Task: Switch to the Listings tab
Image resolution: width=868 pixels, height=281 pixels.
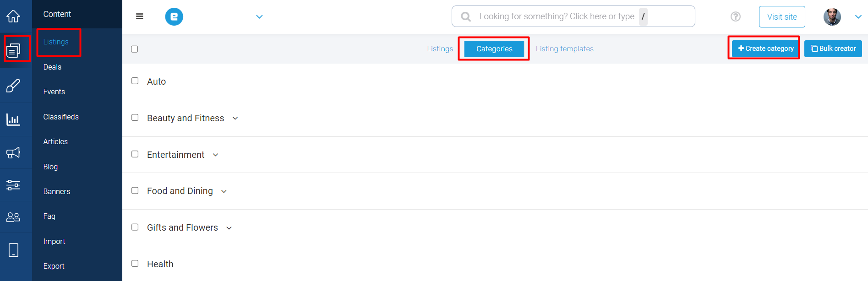Action: [440, 49]
